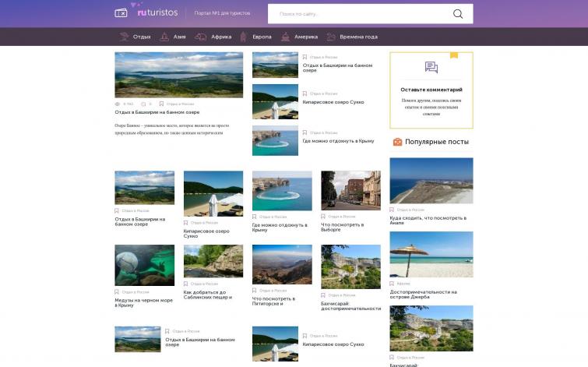588x367 pixels.
Task: Open the Времена года menu item
Action: (358, 37)
